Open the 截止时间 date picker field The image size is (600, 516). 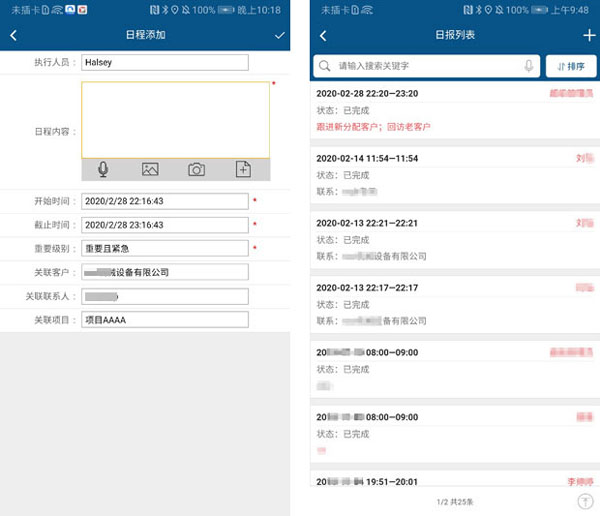[164, 225]
